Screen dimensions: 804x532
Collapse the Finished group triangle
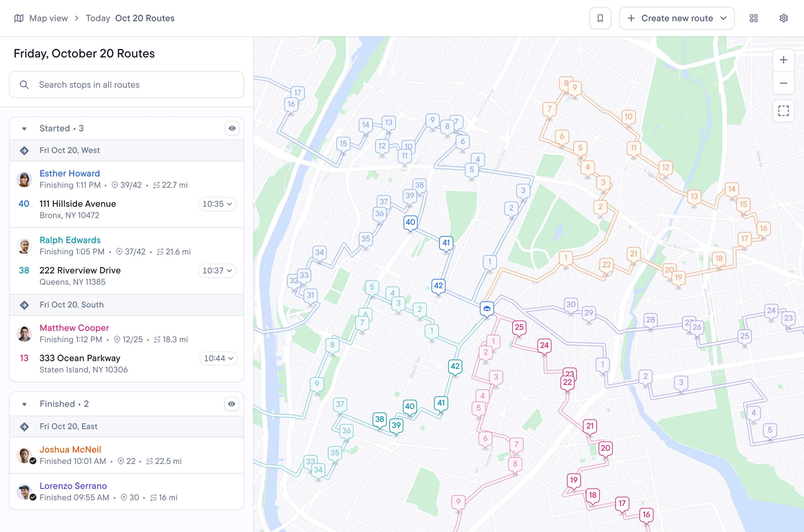[24, 404]
